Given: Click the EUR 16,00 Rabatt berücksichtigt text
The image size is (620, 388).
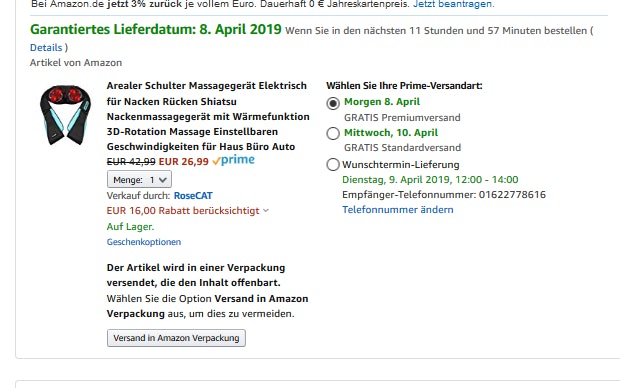Looking at the screenshot, I should 183,210.
